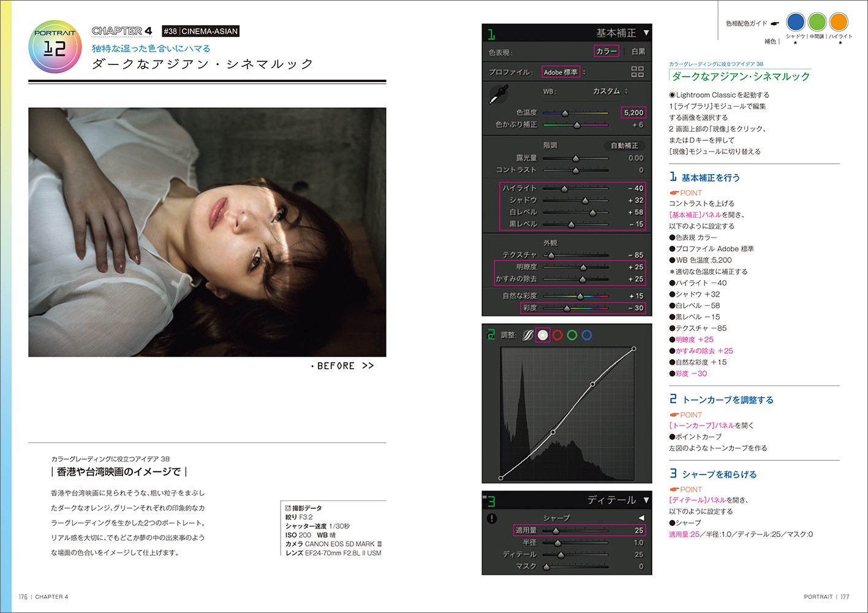Click the BEFORE >> label under photo
This screenshot has width=868, height=613.
click(x=343, y=366)
